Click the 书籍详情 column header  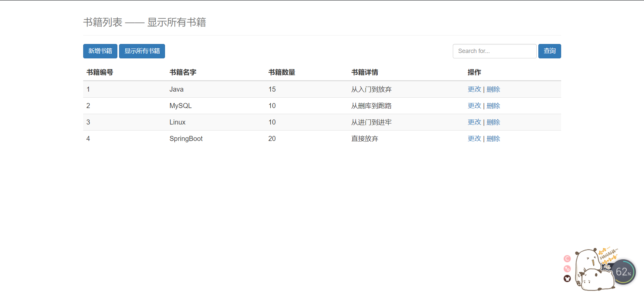click(365, 72)
